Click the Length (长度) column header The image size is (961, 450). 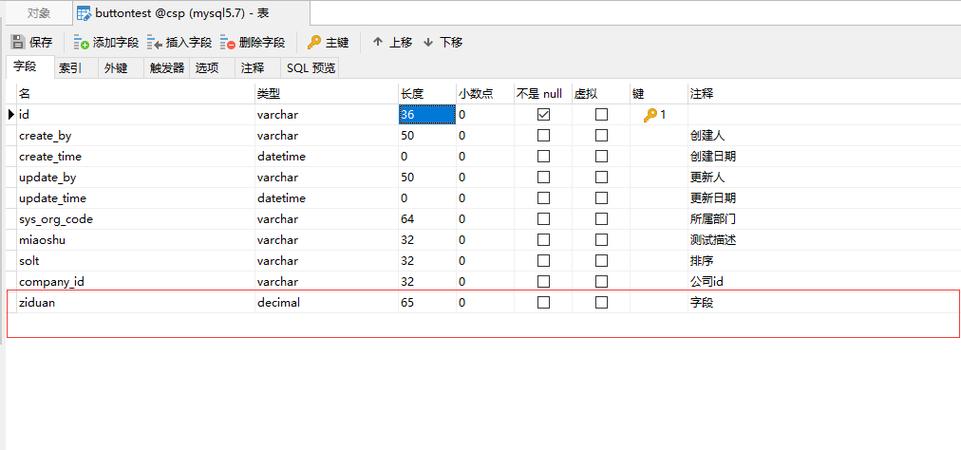tap(427, 94)
